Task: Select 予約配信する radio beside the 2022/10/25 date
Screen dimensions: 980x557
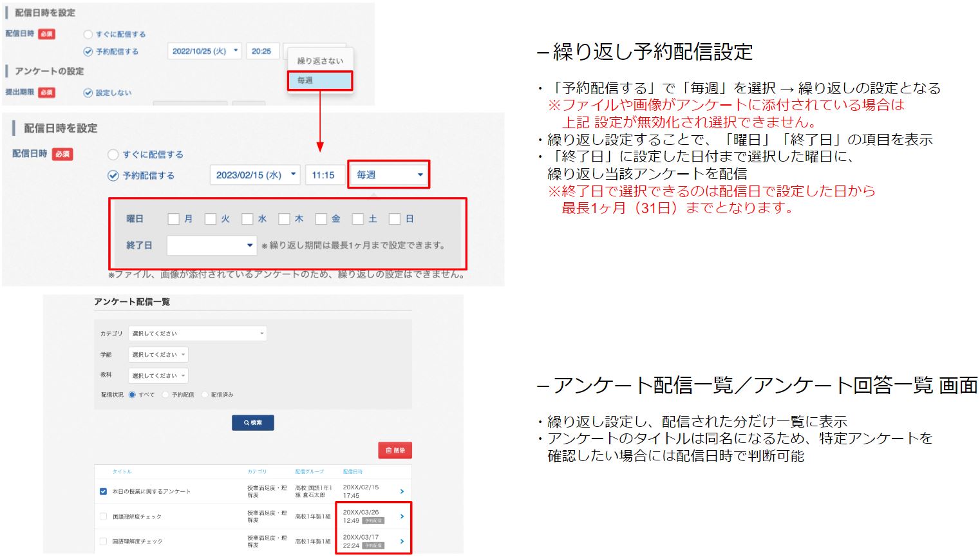Action: click(x=88, y=52)
